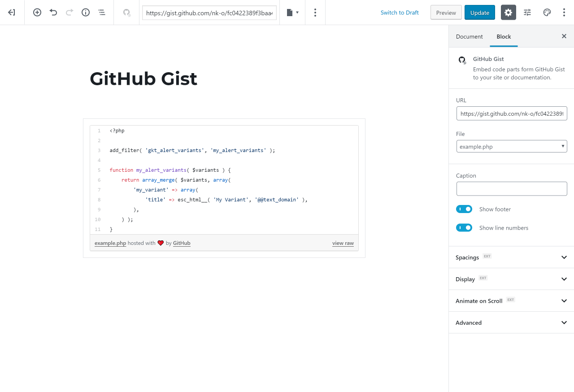Click the Update button
Image resolution: width=574 pixels, height=392 pixels.
point(480,13)
